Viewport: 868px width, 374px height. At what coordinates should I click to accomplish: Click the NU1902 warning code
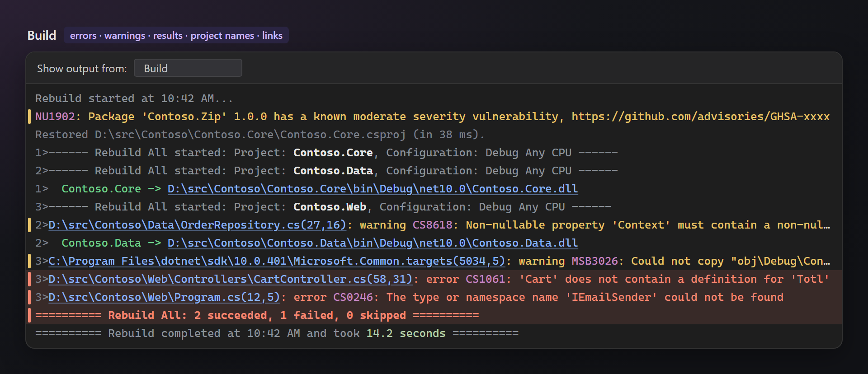(x=55, y=117)
